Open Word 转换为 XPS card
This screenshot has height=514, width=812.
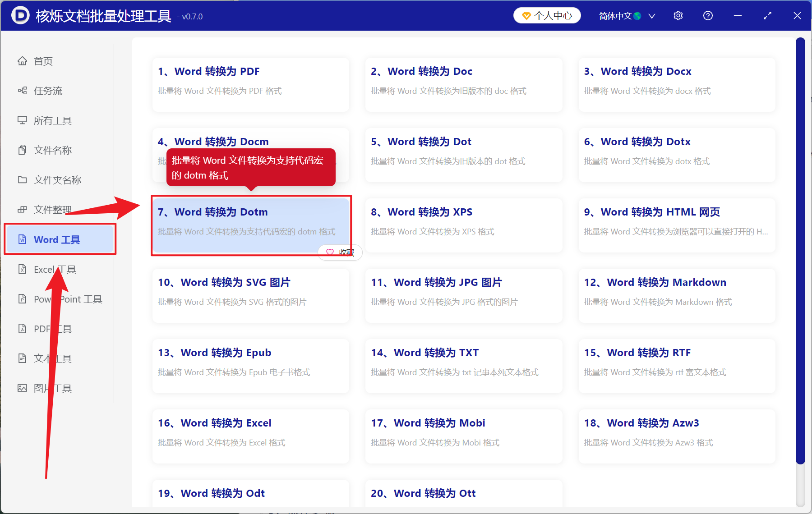(x=464, y=225)
